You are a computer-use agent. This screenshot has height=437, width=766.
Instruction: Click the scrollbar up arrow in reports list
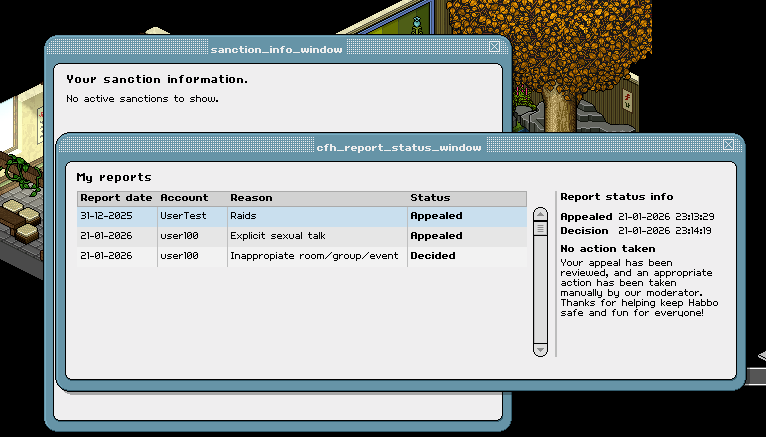[540, 213]
